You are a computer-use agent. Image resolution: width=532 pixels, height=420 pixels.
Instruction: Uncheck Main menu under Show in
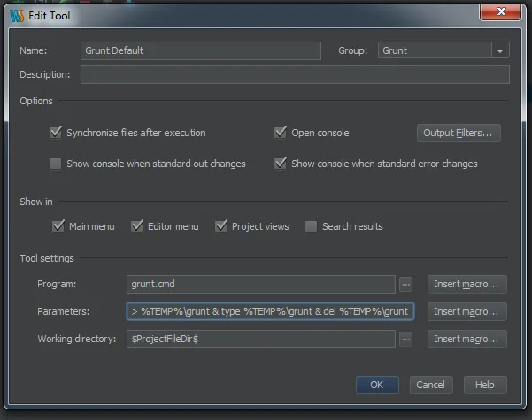58,225
